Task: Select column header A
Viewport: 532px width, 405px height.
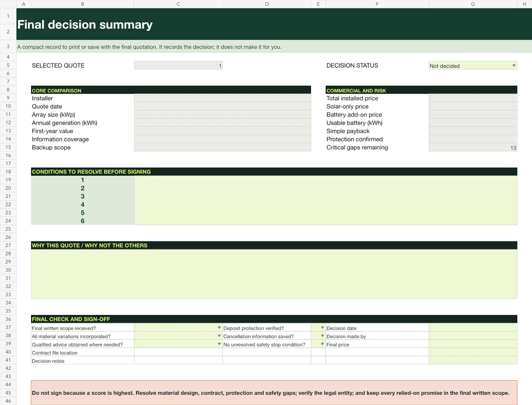Action: click(23, 4)
